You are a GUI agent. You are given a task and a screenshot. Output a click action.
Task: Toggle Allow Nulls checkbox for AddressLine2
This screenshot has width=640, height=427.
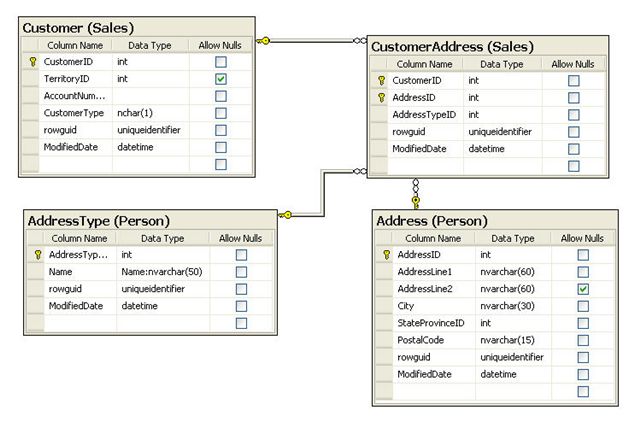[582, 289]
